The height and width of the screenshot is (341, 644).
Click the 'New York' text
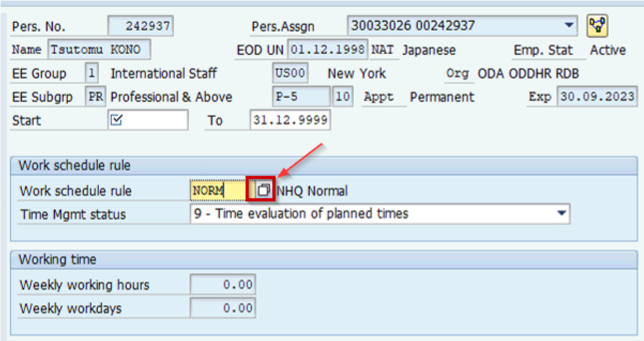point(357,73)
